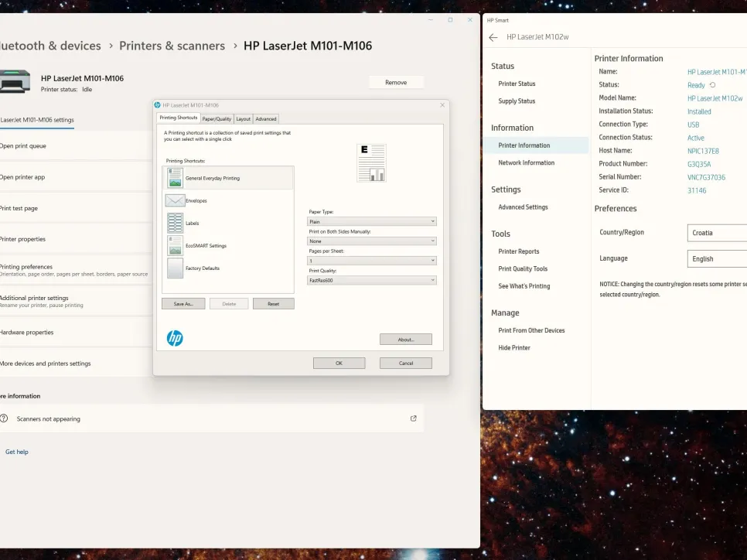Click the product number G3Q35A
Viewport: 747px width, 560px height.
(x=699, y=164)
